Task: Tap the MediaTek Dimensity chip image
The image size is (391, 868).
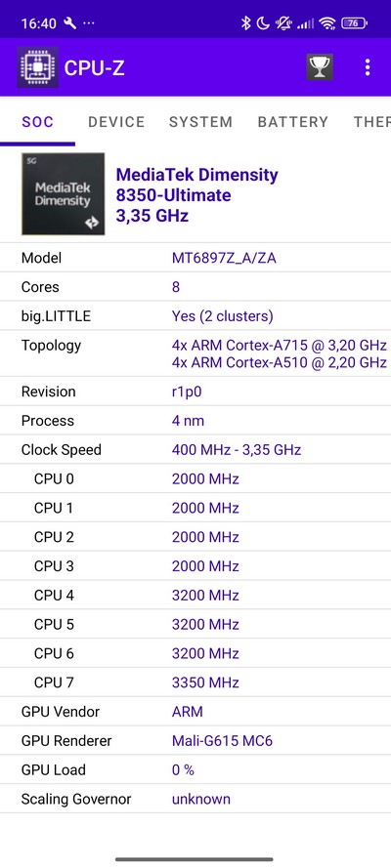Action: tap(64, 193)
